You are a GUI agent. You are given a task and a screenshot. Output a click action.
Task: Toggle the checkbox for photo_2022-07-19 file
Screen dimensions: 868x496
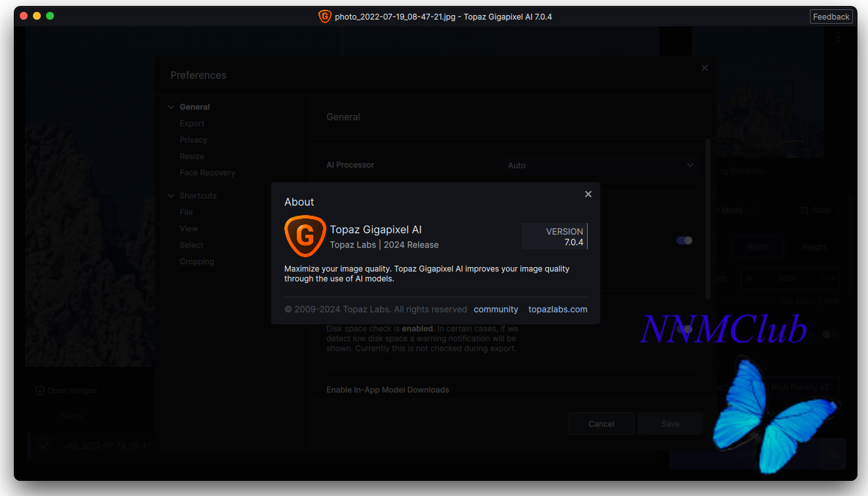point(44,446)
